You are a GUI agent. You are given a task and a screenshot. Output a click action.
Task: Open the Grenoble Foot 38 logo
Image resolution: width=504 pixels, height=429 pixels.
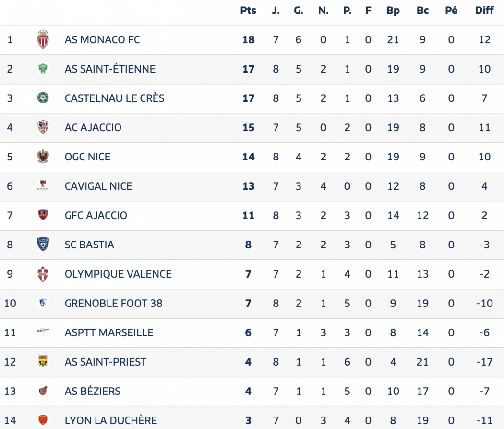43,303
